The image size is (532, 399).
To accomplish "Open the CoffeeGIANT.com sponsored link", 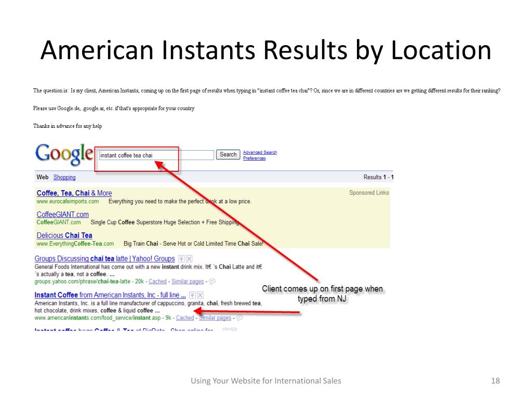I will point(62,215).
